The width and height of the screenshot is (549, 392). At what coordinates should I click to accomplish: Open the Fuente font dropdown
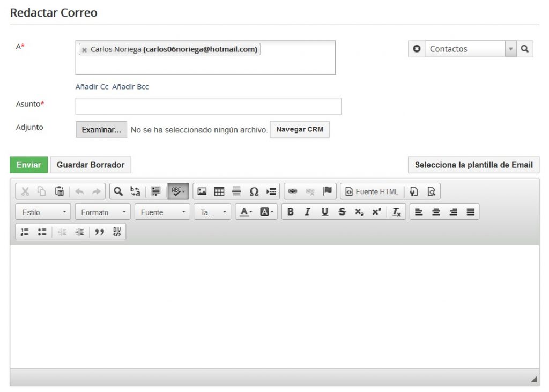(162, 212)
